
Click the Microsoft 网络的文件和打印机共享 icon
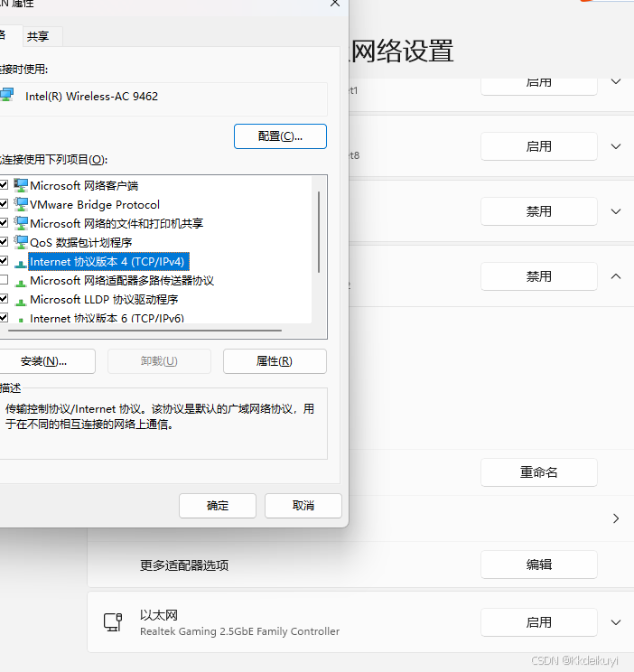pos(21,223)
